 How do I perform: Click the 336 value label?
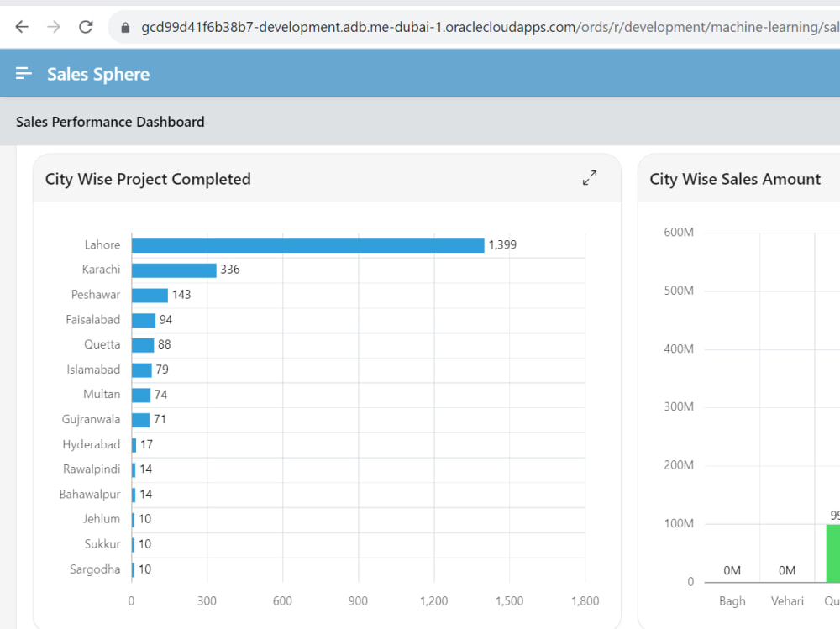(x=230, y=270)
